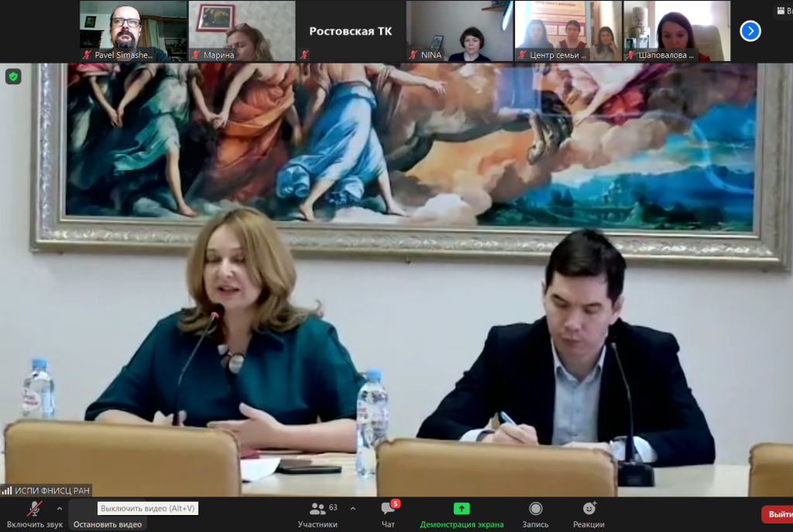Select NINA's video thumbnail
Screen dimensions: 793x532
460,31
